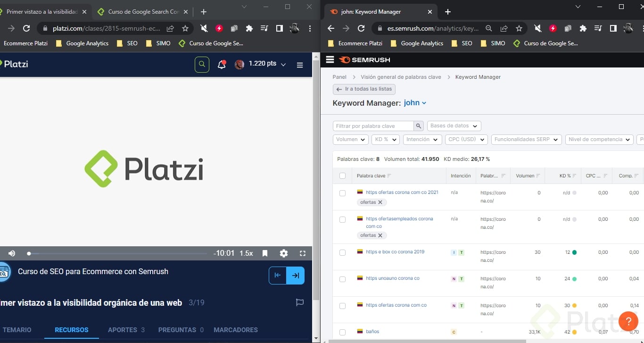The width and height of the screenshot is (644, 343).
Task: Switch to the TEMARIO tab
Action: pyautogui.click(x=17, y=330)
